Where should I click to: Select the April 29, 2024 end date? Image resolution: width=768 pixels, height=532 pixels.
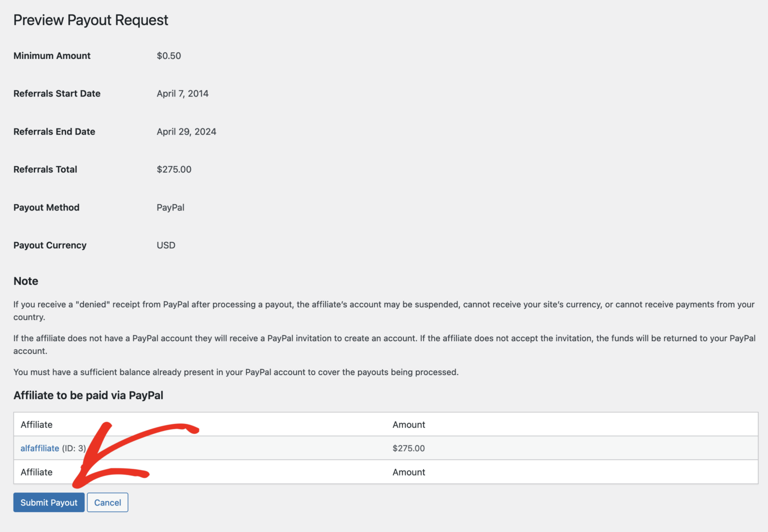click(186, 131)
